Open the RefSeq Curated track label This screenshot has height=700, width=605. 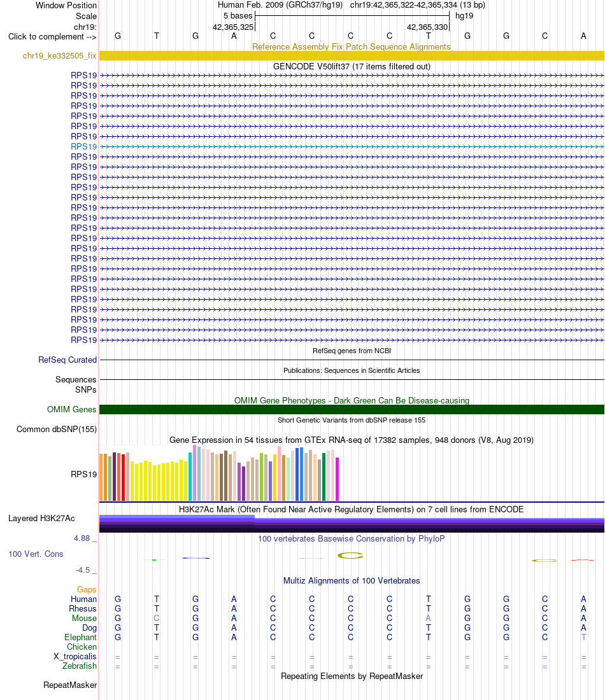(68, 360)
